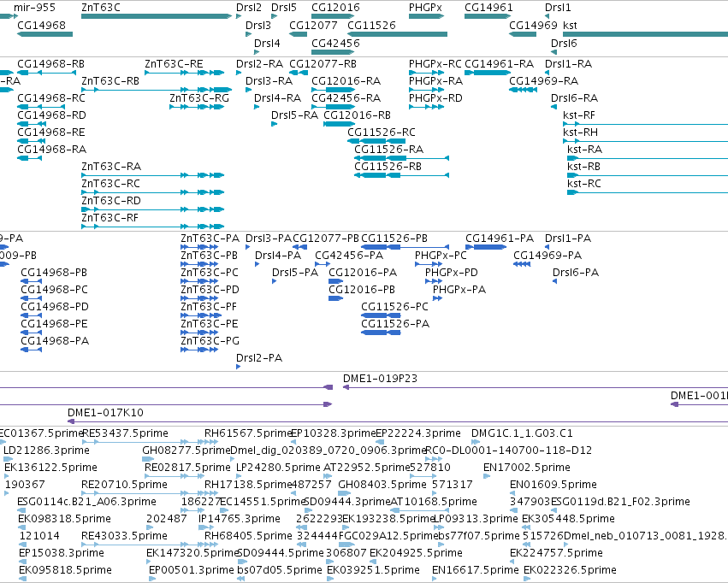Click protein Drsl6-PA label
The image size is (728, 583).
576,272
